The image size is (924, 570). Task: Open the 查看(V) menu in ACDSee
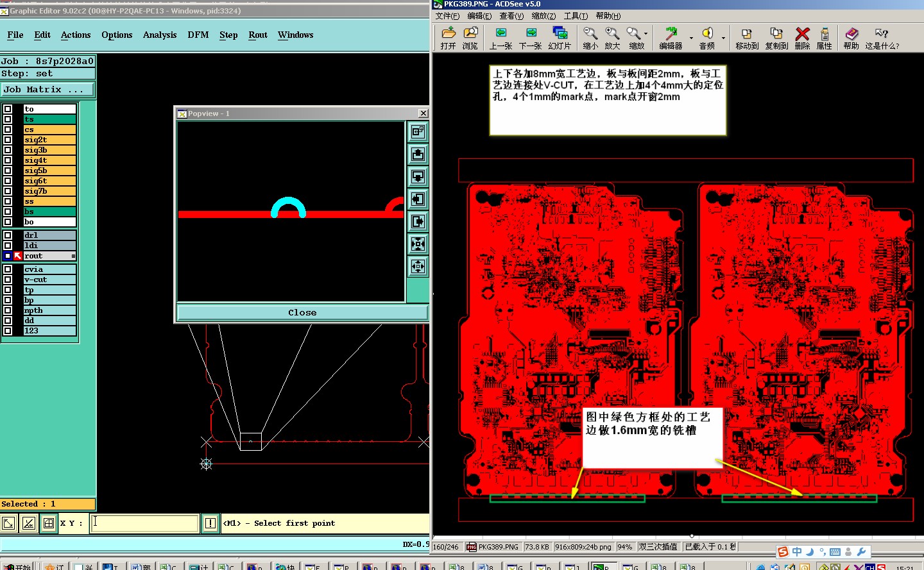coord(511,16)
